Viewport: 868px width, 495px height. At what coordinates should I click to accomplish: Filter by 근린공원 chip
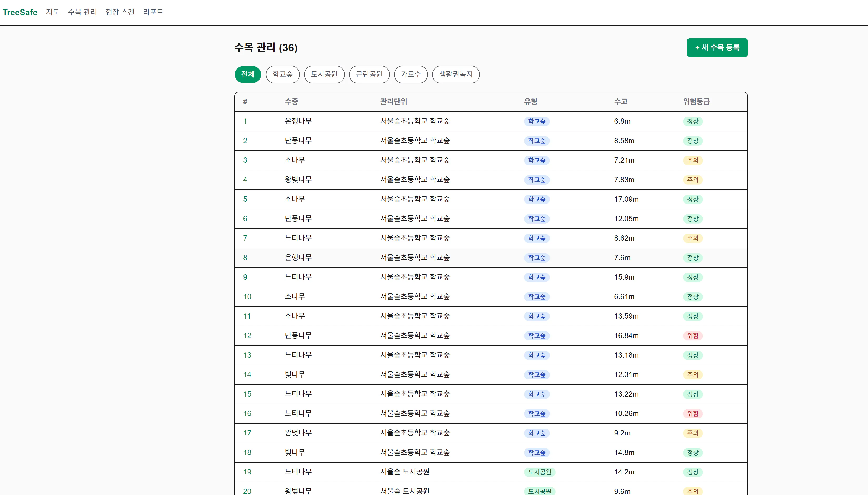click(369, 74)
